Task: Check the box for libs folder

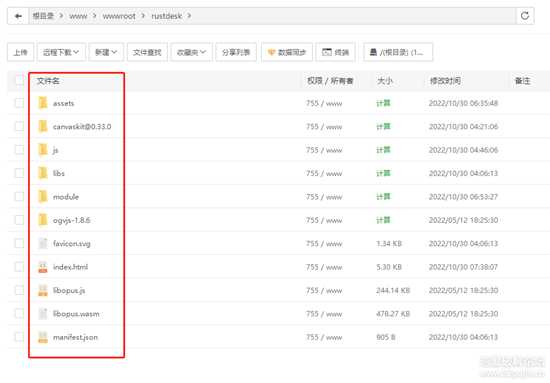Action: [x=19, y=173]
